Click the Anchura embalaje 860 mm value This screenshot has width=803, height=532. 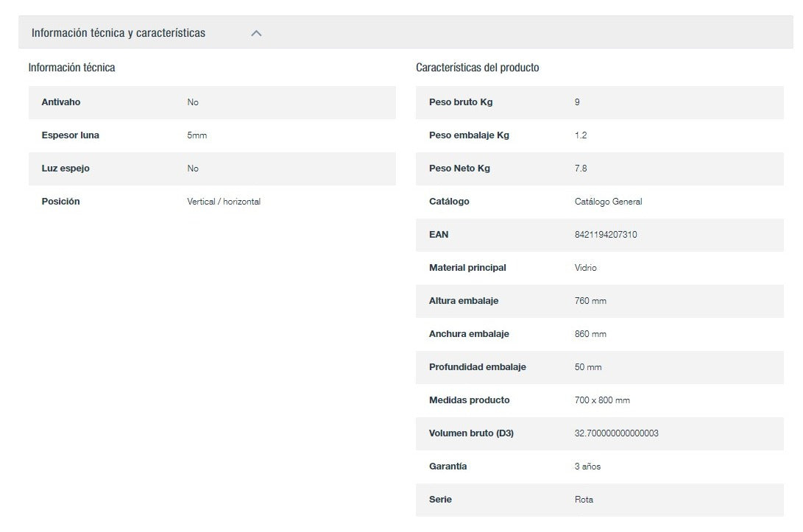click(x=590, y=334)
